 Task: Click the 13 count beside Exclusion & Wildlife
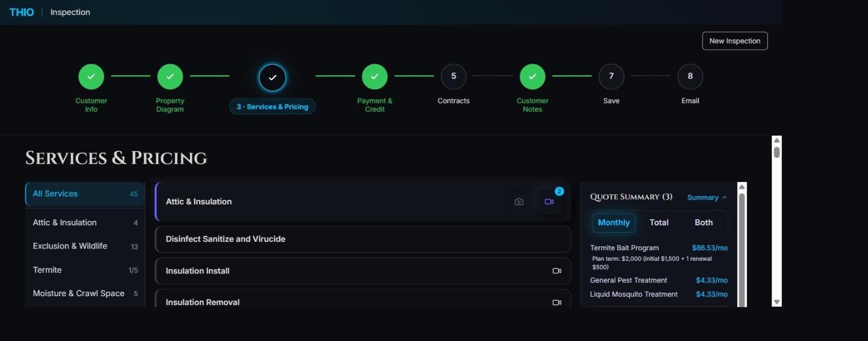click(134, 247)
